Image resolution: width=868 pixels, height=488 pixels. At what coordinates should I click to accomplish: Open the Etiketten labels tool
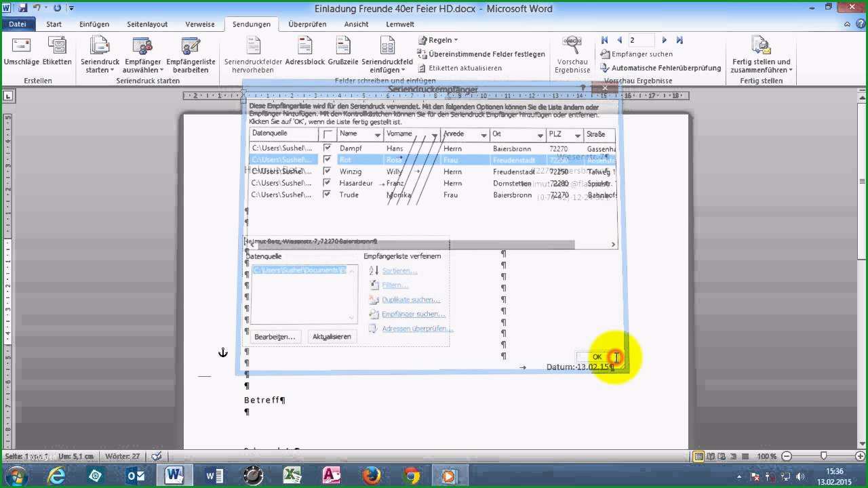coord(57,52)
